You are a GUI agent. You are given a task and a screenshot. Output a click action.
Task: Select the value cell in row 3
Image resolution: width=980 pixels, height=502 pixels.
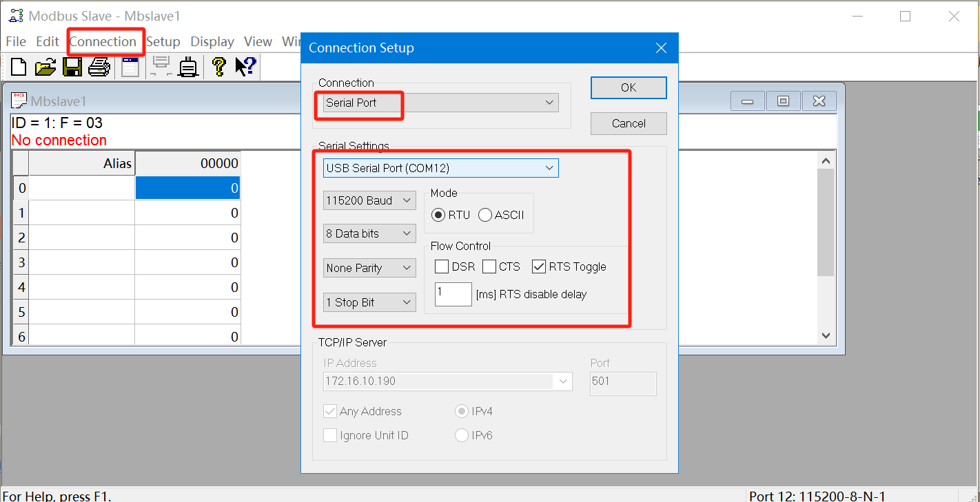click(x=188, y=262)
